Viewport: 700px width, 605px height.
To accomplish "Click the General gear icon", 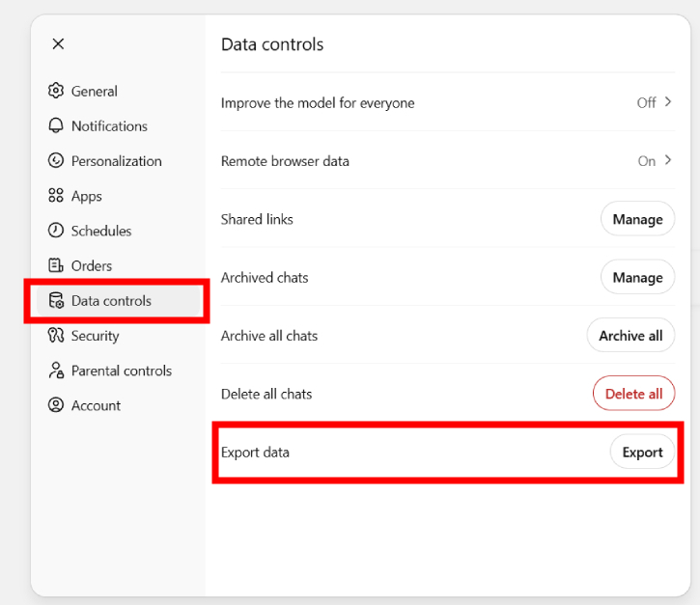I will point(56,91).
